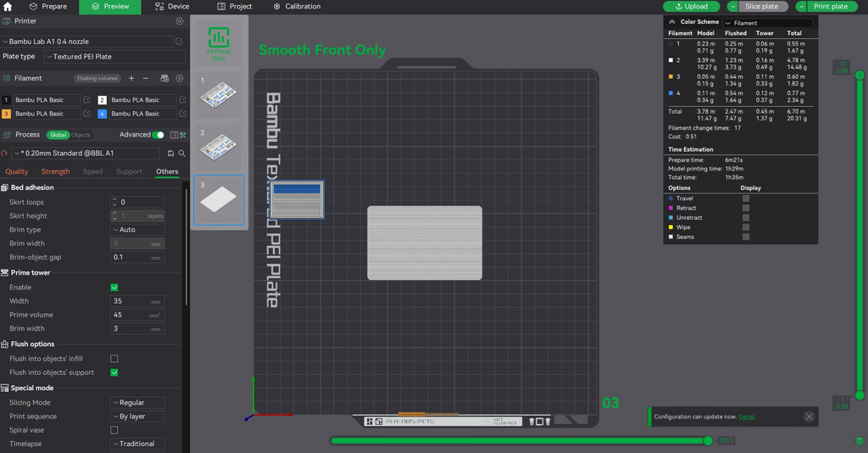Image resolution: width=868 pixels, height=453 pixels.
Task: Toggle the Advanced settings switch
Action: pos(159,135)
